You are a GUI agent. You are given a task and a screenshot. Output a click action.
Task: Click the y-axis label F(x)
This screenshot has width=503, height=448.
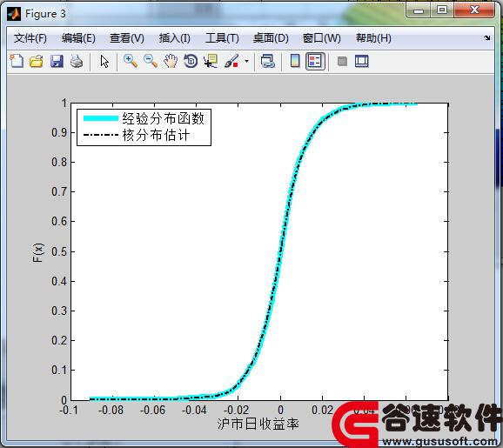[x=37, y=252]
